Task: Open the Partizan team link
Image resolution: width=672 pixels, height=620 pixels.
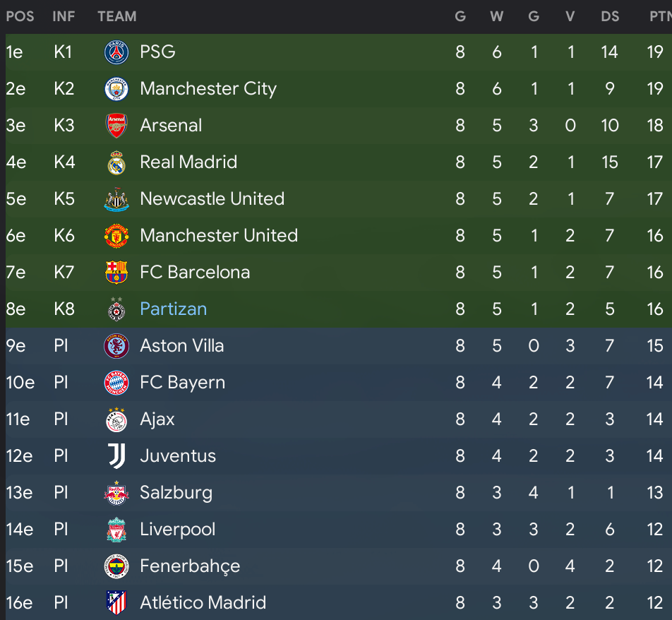Action: coord(173,309)
